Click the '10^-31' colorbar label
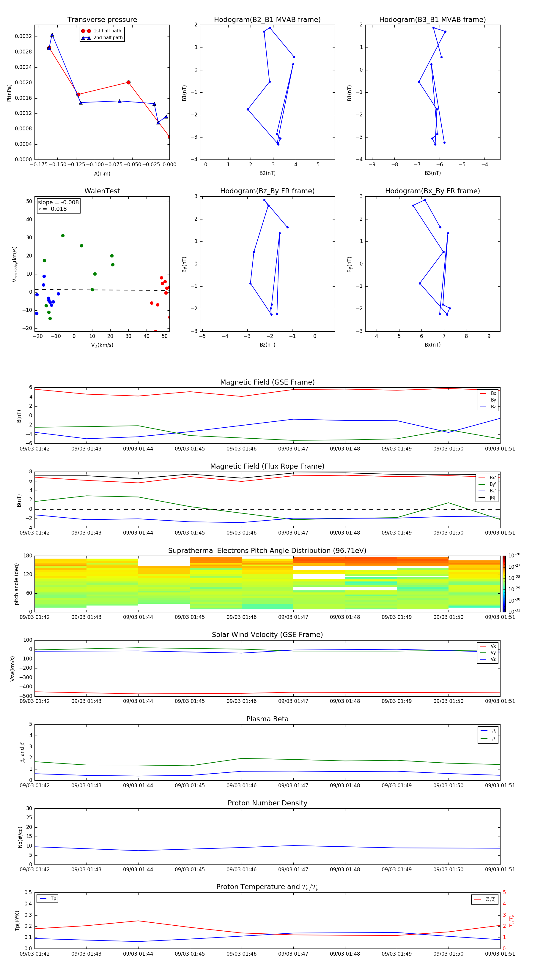Screen dimensions: 535x980 514,611
